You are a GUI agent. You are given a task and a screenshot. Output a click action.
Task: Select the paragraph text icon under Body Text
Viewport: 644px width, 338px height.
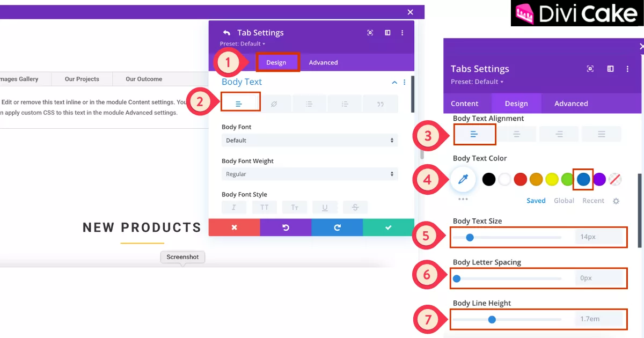pyautogui.click(x=239, y=104)
